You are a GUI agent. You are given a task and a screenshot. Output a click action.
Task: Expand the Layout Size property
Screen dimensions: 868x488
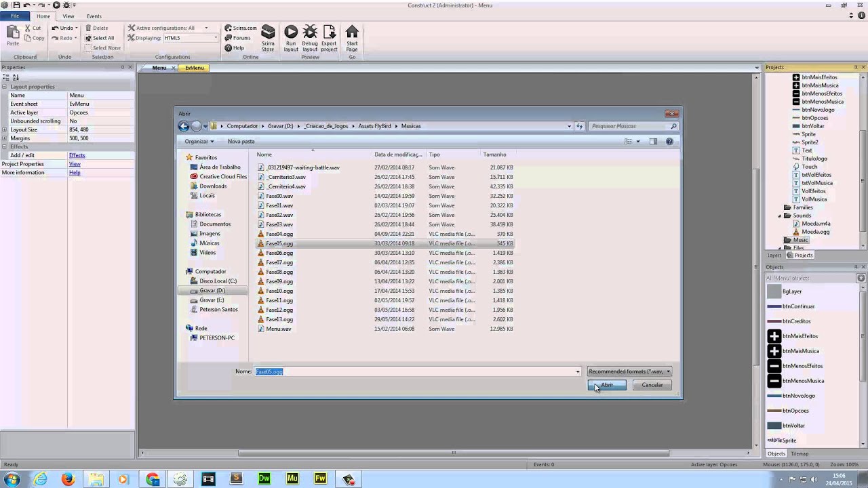click(x=4, y=129)
